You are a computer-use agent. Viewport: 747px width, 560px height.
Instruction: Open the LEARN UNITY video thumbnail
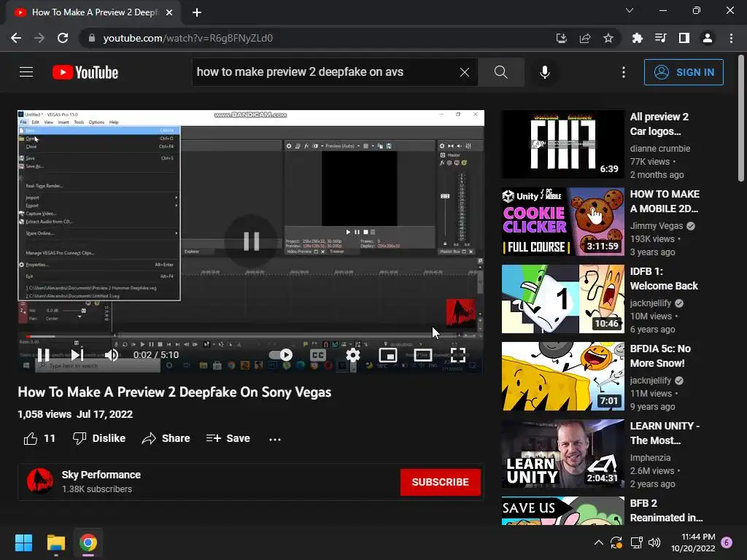(562, 454)
